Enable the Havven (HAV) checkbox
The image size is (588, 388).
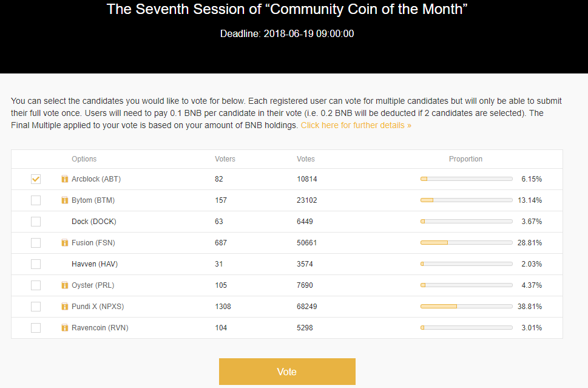click(x=36, y=264)
